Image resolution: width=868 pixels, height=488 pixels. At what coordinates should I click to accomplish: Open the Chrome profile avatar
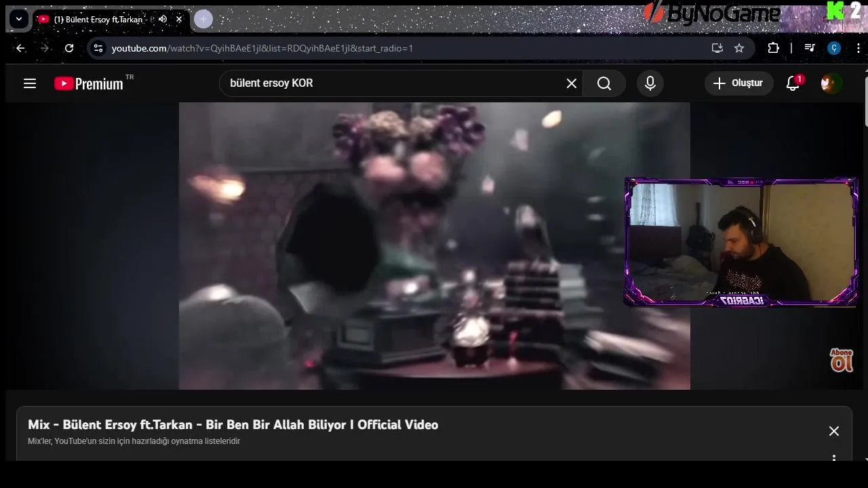[x=834, y=48]
